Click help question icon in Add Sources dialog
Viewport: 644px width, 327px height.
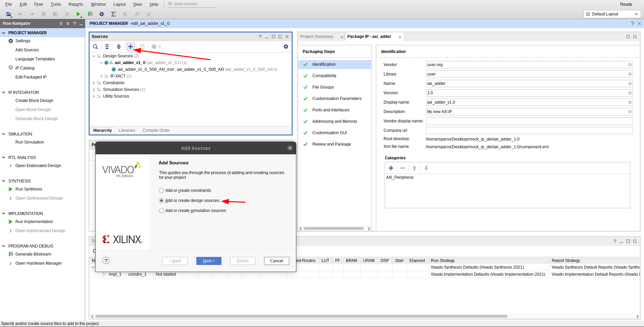tap(106, 261)
